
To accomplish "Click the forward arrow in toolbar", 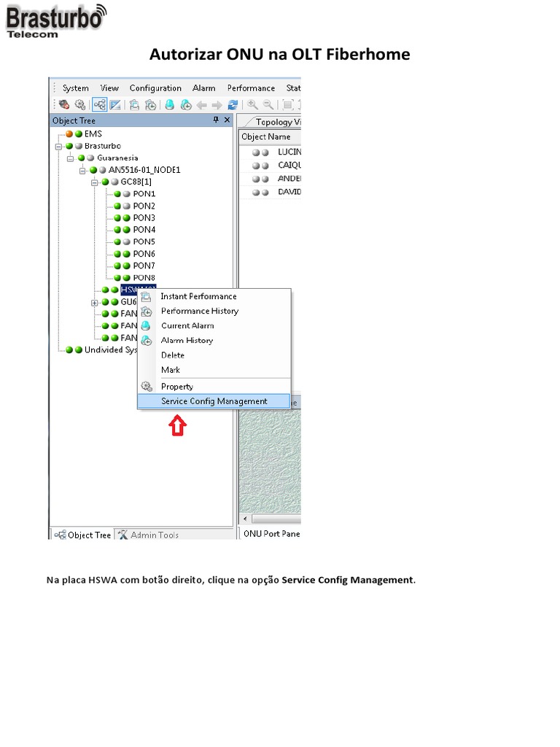I will pyautogui.click(x=217, y=105).
